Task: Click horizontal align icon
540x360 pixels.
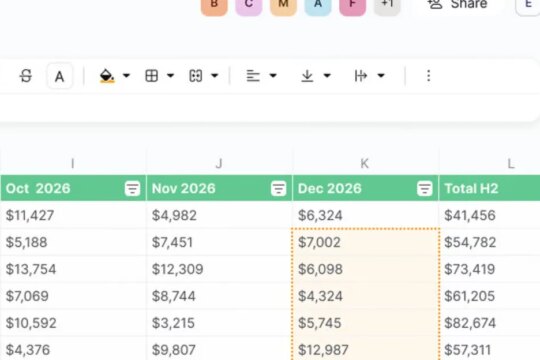Action: point(253,75)
